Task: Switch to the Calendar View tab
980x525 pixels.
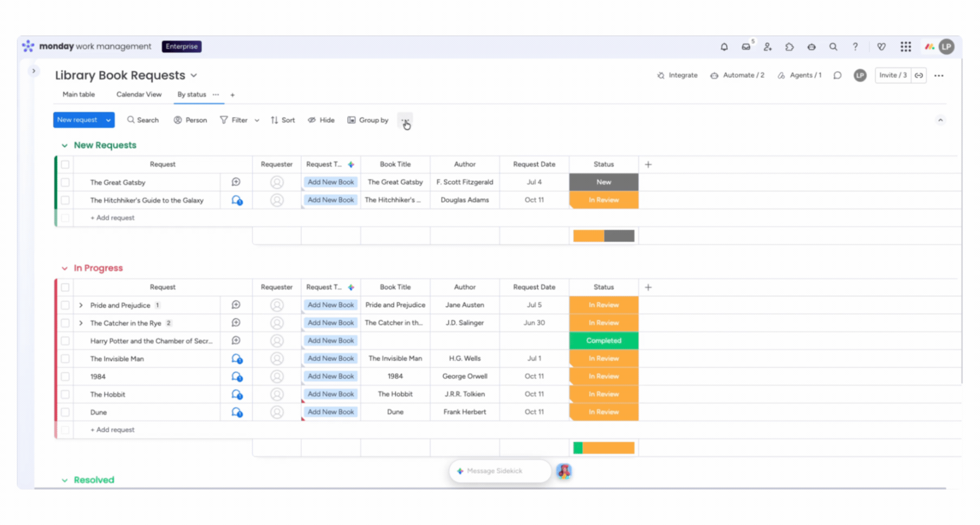Action: [x=139, y=95]
